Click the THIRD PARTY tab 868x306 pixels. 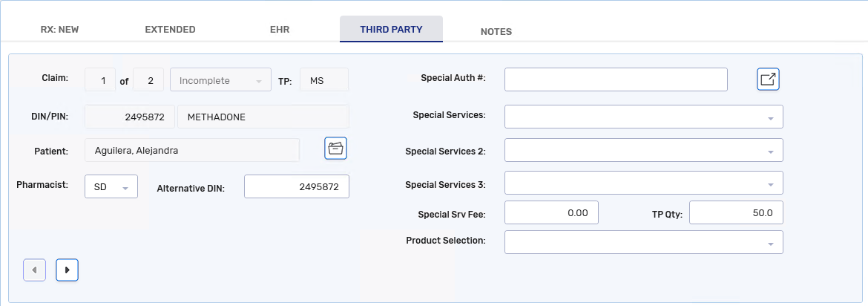[x=391, y=30]
